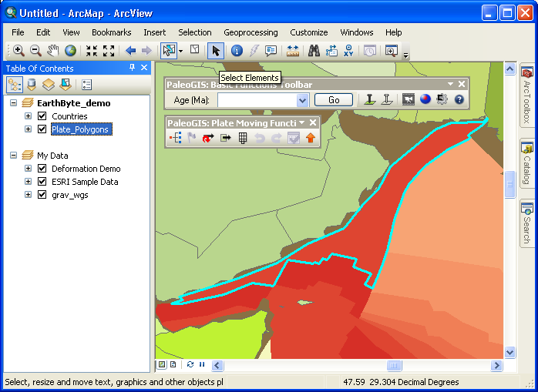Open the Time Slider window icon
The image size is (538, 392).
(x=369, y=51)
